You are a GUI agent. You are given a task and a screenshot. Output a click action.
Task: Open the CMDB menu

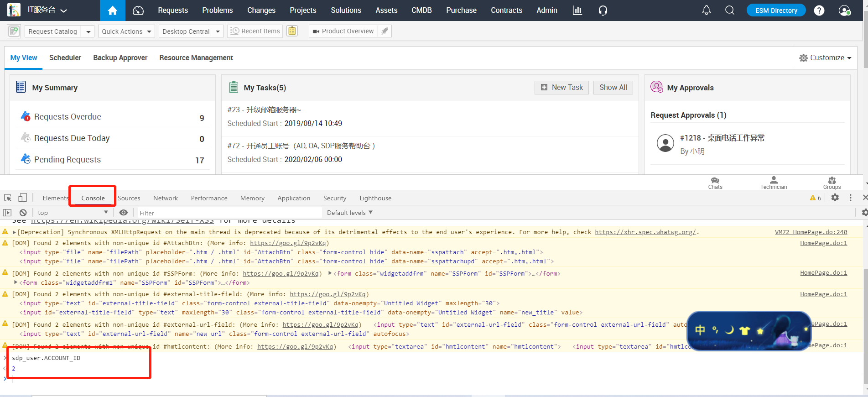click(421, 10)
